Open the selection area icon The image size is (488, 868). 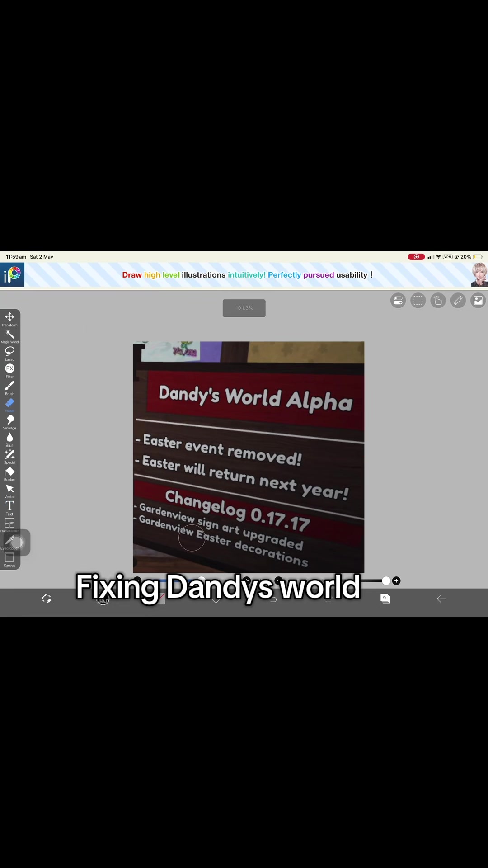418,301
